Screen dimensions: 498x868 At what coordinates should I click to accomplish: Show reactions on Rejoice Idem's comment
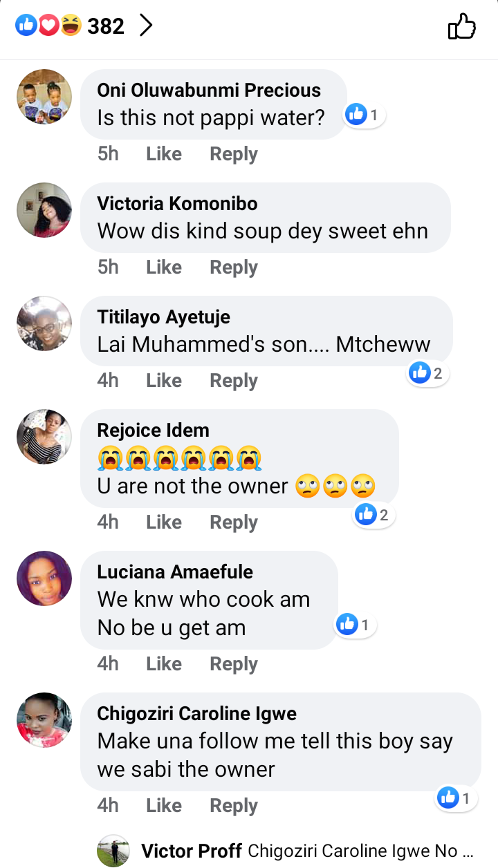coord(373,514)
